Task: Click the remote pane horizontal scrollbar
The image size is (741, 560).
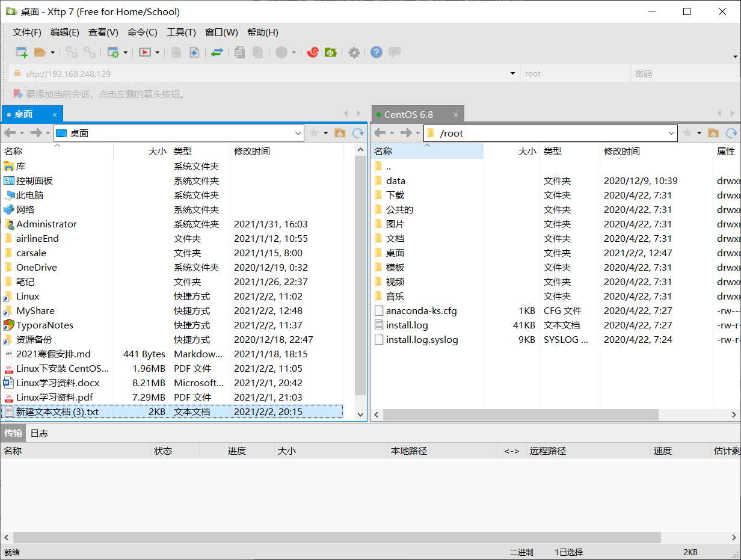Action: (x=520, y=415)
